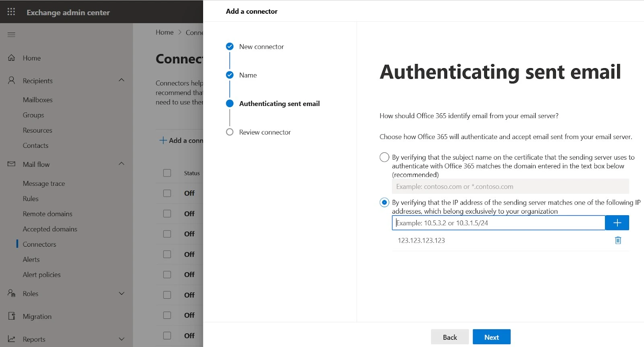The height and width of the screenshot is (347, 644).
Task: Click the IP address input field
Action: point(498,223)
